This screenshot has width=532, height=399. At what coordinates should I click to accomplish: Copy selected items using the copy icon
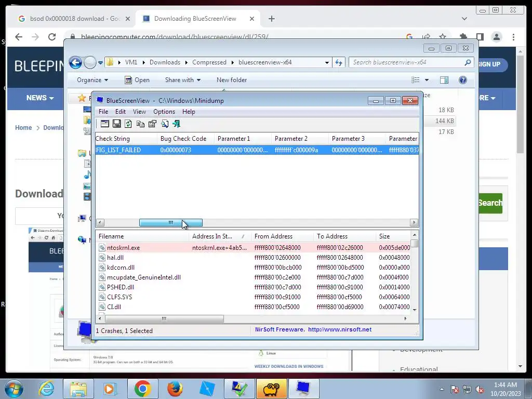tap(140, 124)
